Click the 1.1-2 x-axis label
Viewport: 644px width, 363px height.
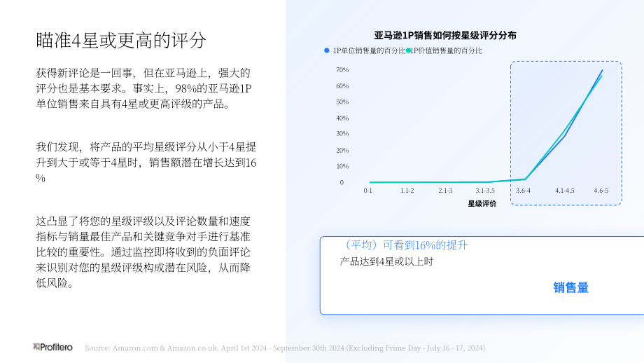(407, 191)
